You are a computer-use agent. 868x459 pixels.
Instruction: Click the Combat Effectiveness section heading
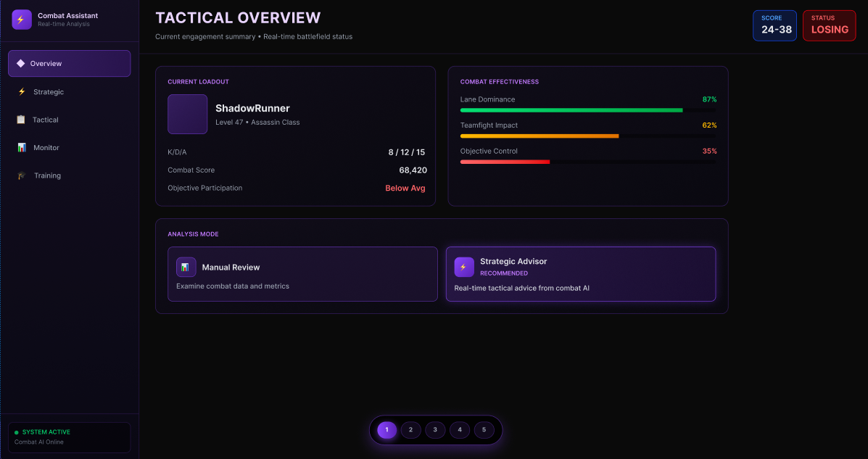coord(500,82)
